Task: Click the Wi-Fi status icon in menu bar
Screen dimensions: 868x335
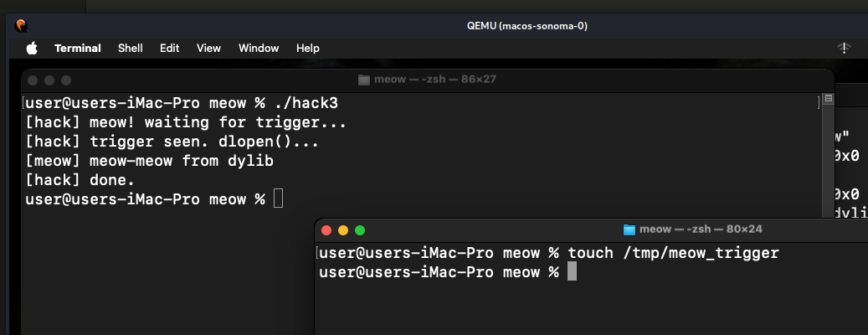Action: click(844, 49)
